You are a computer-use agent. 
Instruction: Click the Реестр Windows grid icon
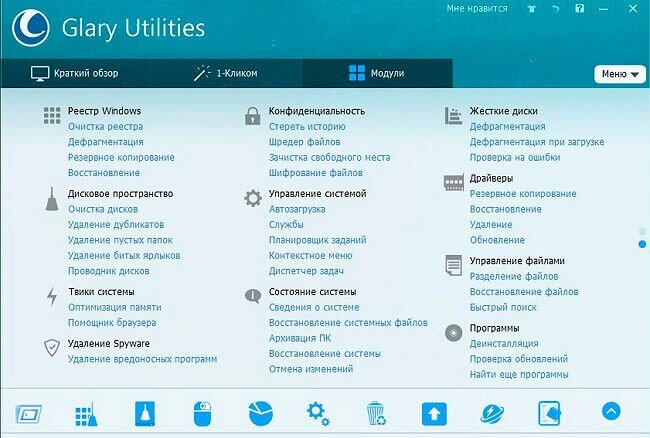click(x=52, y=116)
